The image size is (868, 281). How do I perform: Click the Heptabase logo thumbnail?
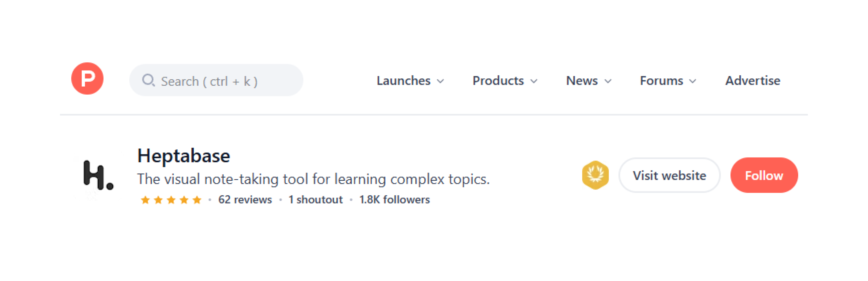tap(98, 175)
